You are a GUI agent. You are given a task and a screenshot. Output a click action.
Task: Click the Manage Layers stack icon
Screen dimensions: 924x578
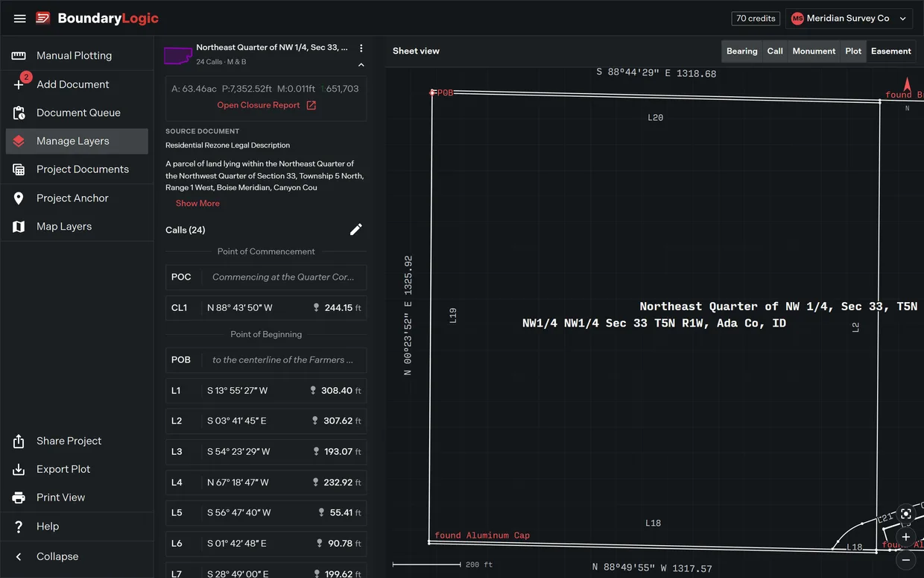pos(19,141)
